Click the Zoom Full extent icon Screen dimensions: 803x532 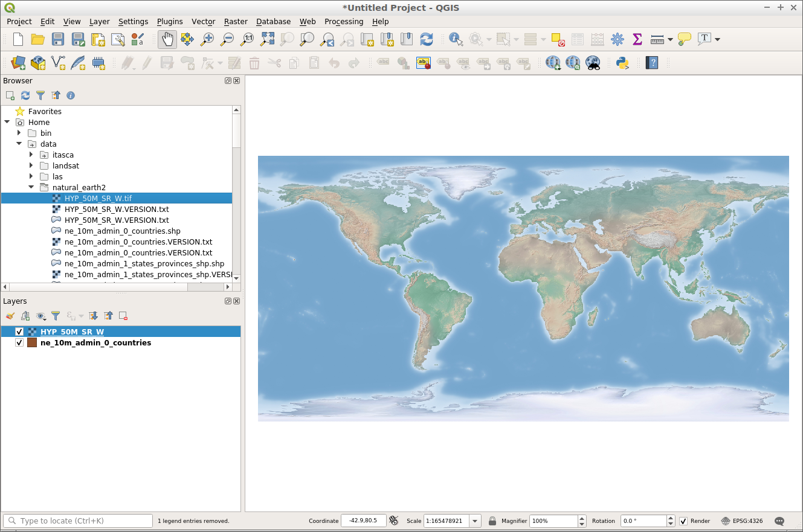click(267, 39)
